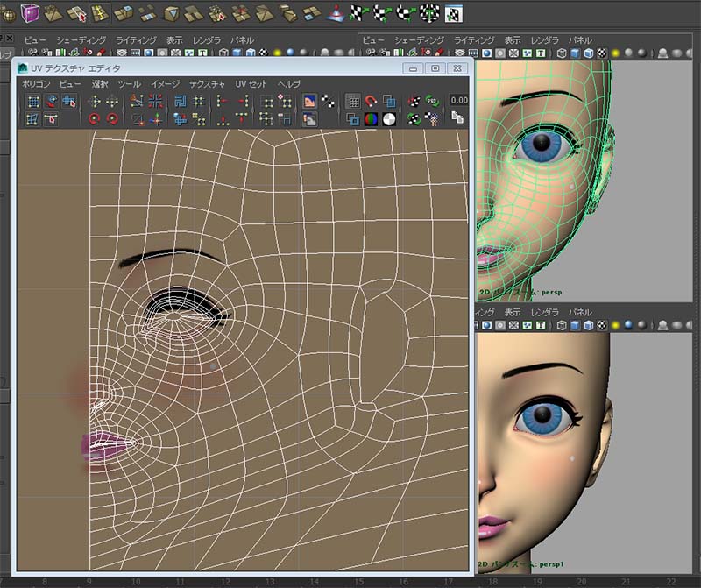Viewport: 701px width, 588px height.
Task: Toggle red magnet pixel snap icon
Action: tap(371, 102)
